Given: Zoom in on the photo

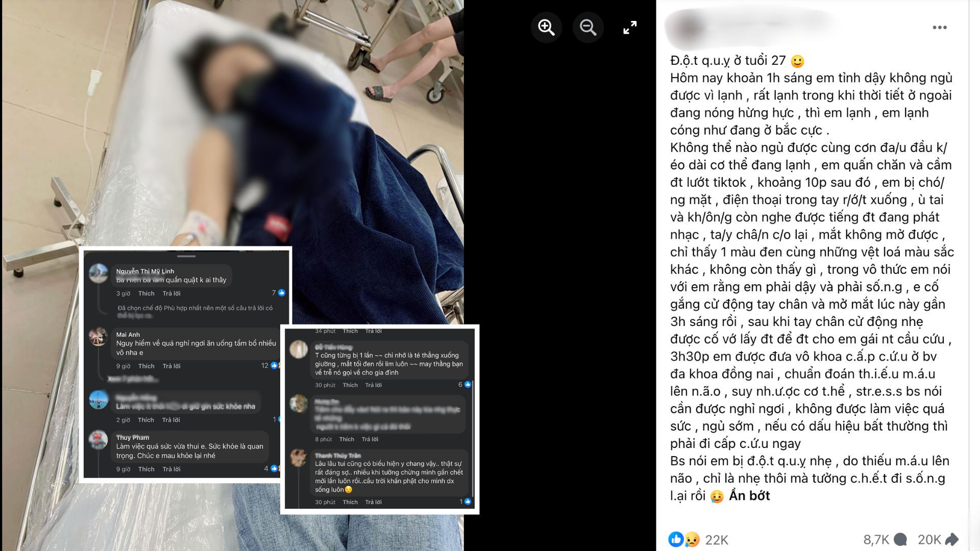Looking at the screenshot, I should pyautogui.click(x=546, y=27).
